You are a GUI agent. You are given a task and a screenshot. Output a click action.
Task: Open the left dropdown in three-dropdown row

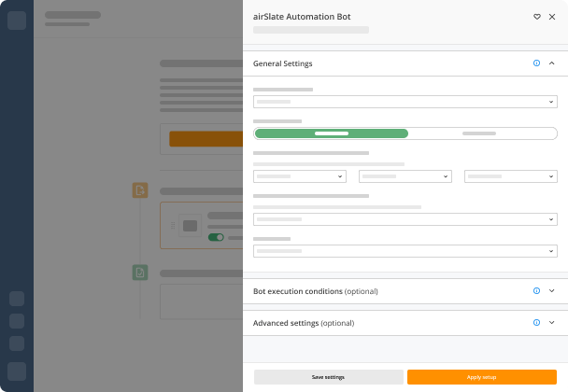[x=300, y=176]
